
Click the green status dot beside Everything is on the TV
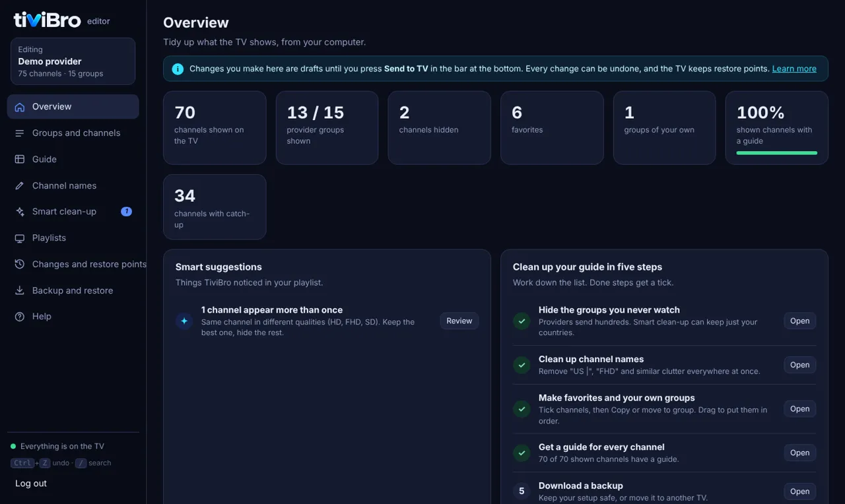(x=13, y=447)
